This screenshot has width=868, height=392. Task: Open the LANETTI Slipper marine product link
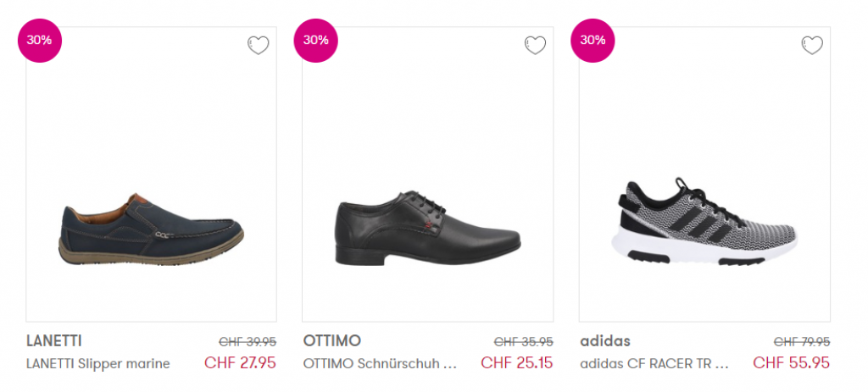pos(98,364)
